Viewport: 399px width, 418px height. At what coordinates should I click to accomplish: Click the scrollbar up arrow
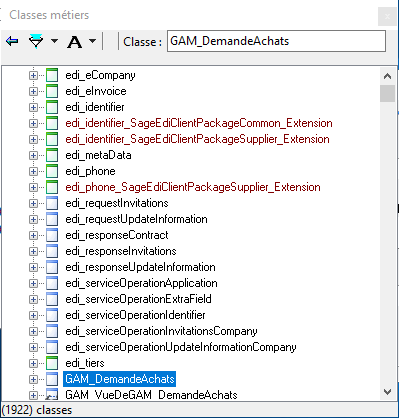(x=387, y=76)
